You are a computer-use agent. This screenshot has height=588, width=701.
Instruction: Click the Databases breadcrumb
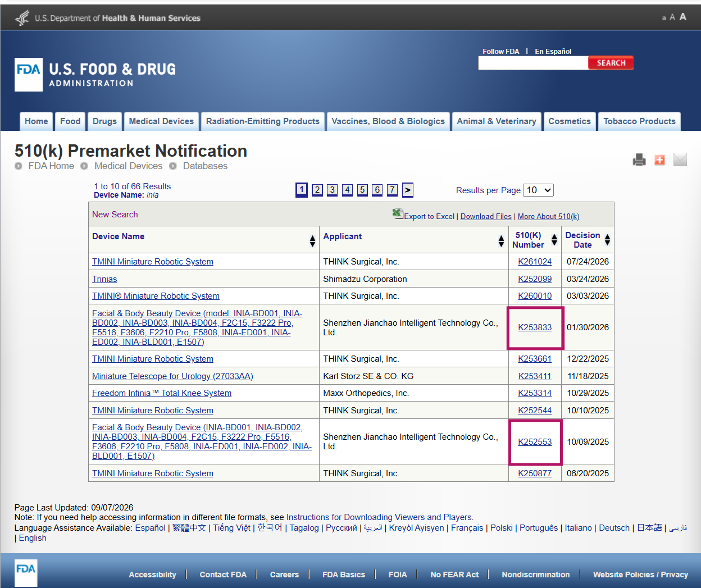click(x=205, y=166)
